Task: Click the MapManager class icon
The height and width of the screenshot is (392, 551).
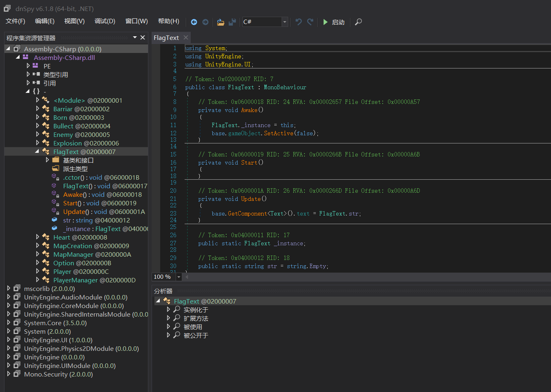Action: coord(46,254)
